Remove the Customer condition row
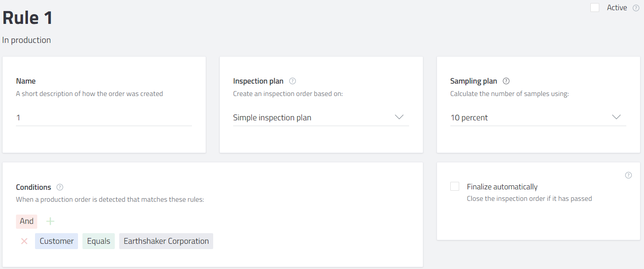 click(24, 241)
